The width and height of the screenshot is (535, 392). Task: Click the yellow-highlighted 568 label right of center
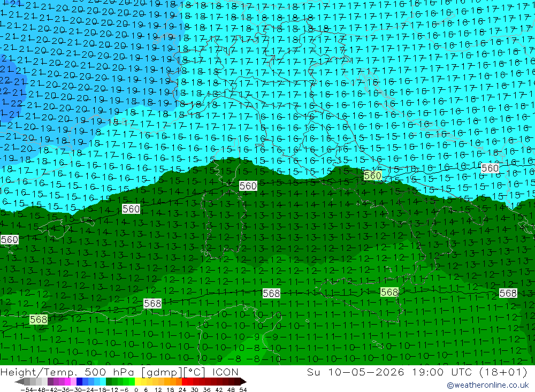389,292
